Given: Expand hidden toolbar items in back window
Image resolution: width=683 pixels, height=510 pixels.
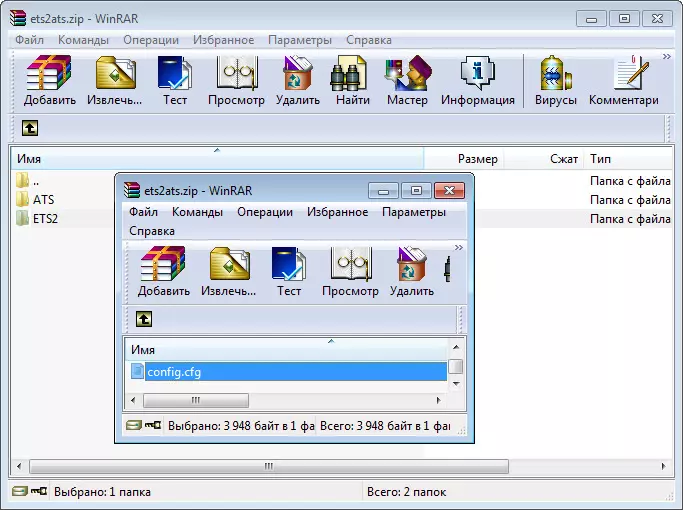Looking at the screenshot, I should coord(666,57).
